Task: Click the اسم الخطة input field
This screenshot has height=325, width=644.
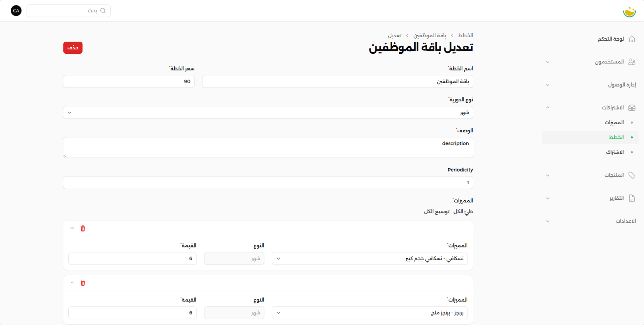Action: [x=337, y=82]
